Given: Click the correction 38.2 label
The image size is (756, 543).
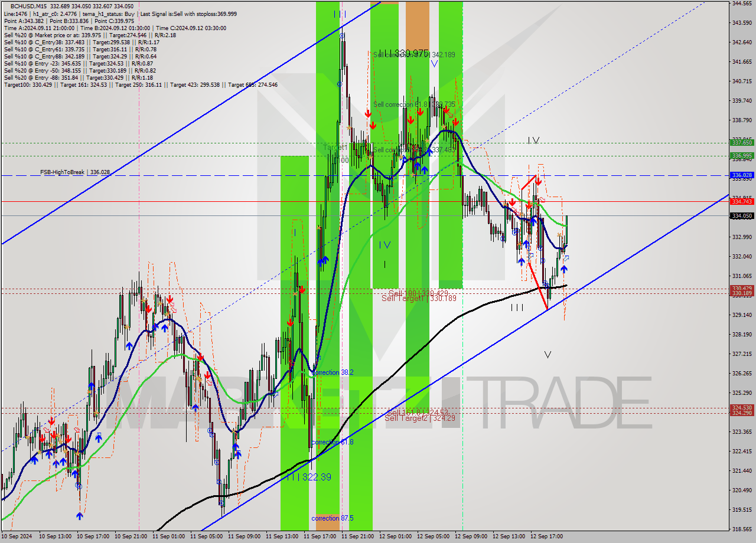Looking at the screenshot, I should (x=333, y=372).
